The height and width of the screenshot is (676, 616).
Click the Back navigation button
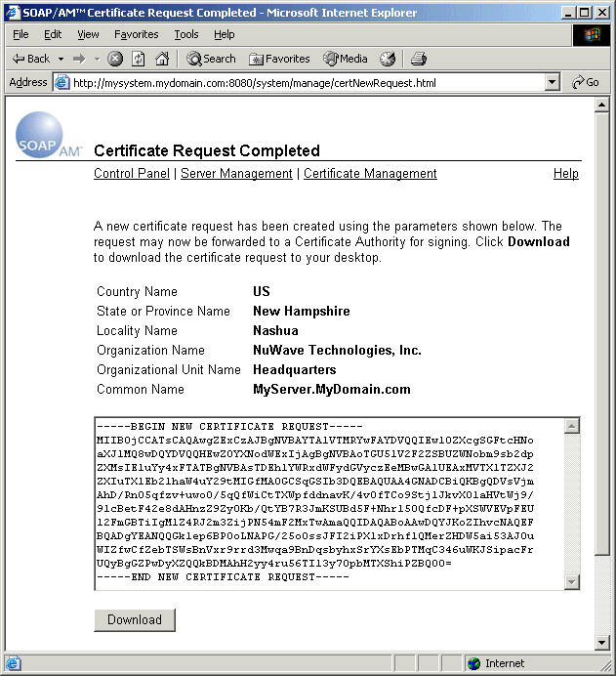(30, 59)
